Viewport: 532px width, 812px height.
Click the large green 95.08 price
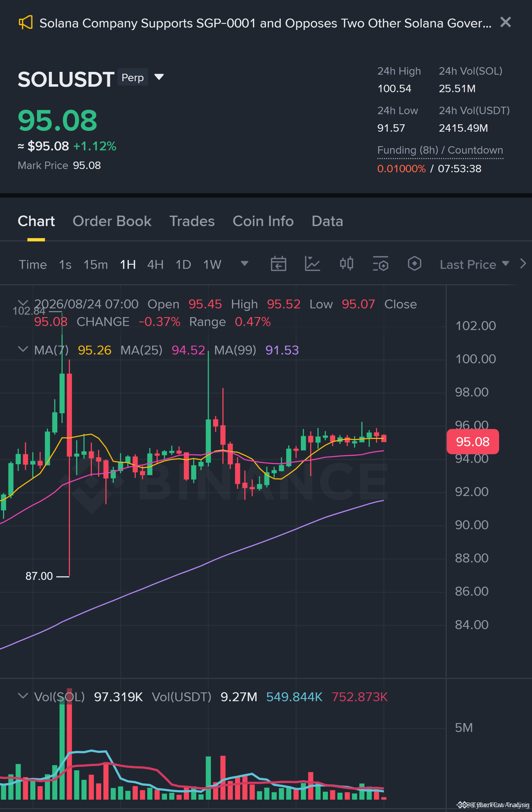57,120
